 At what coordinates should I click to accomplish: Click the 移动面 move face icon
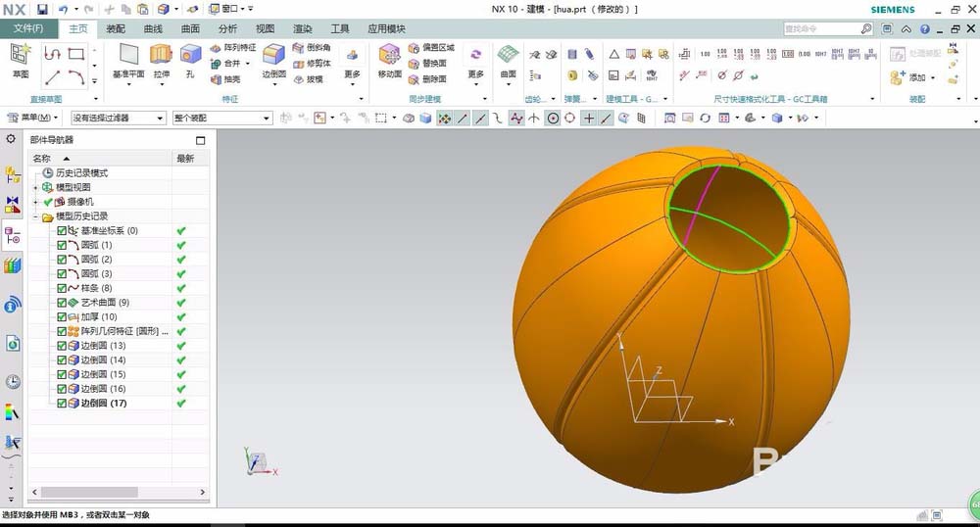click(389, 61)
